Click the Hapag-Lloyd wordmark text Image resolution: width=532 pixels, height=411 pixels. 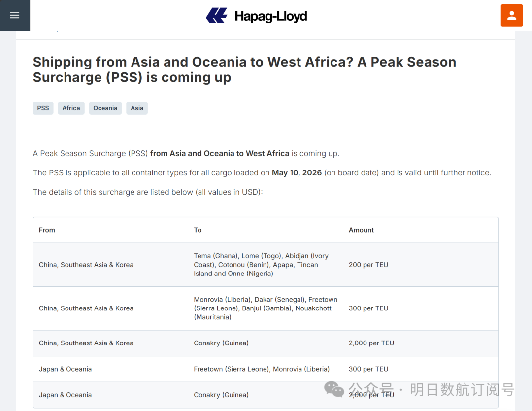(271, 16)
